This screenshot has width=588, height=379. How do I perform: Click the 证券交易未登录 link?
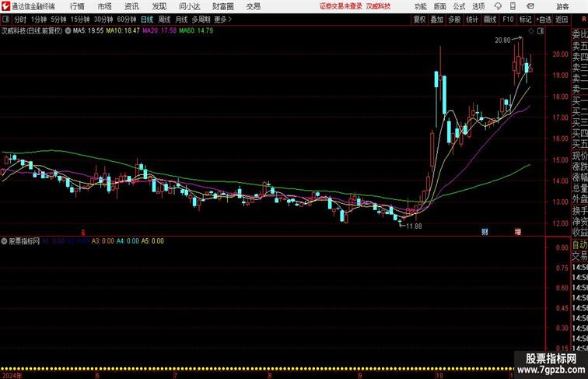pos(341,6)
